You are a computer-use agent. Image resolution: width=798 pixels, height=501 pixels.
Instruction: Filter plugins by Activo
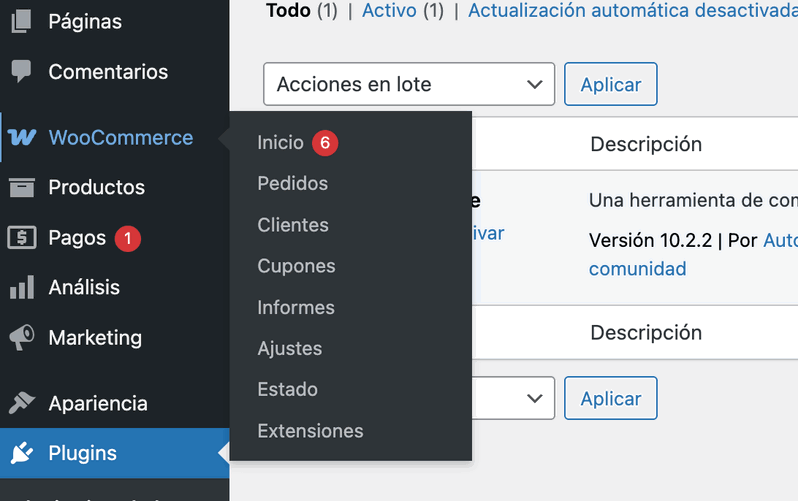click(389, 10)
